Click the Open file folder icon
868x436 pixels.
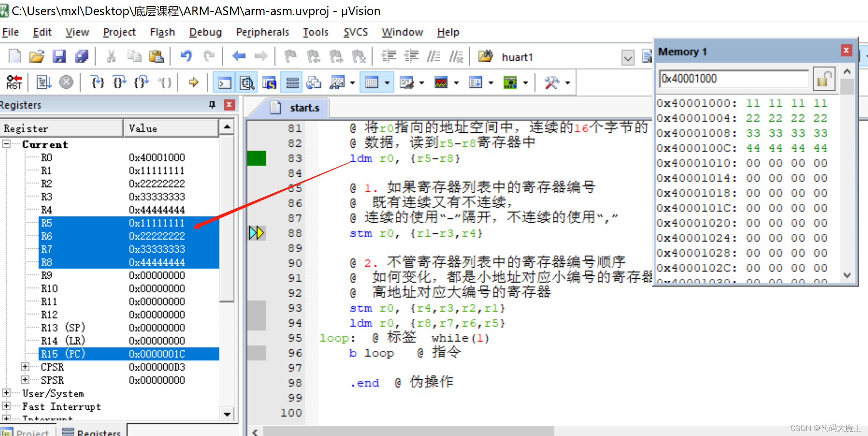point(37,56)
